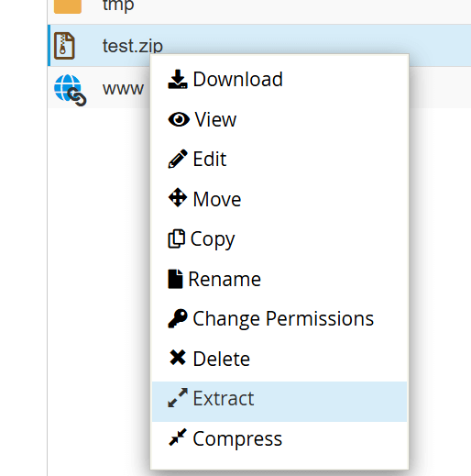Select the Extract menu entry
Viewport: 471px width, 476px height.
(x=279, y=402)
